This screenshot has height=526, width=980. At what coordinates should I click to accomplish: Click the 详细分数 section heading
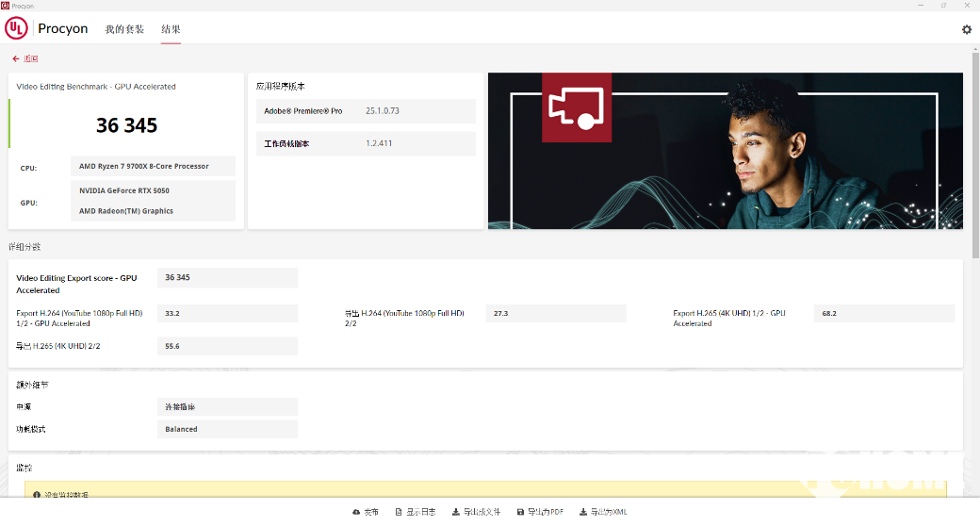pyautogui.click(x=24, y=247)
